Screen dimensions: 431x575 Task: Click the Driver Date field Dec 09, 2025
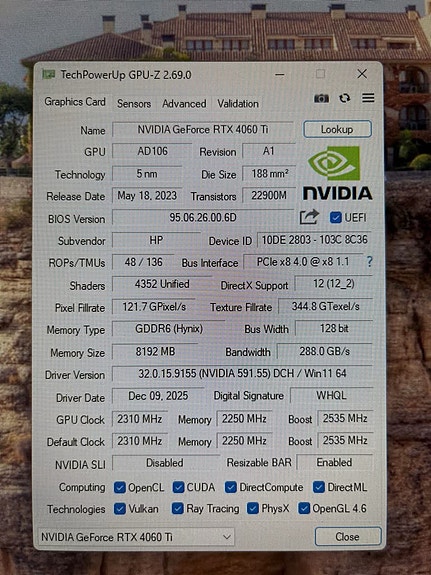point(158,396)
